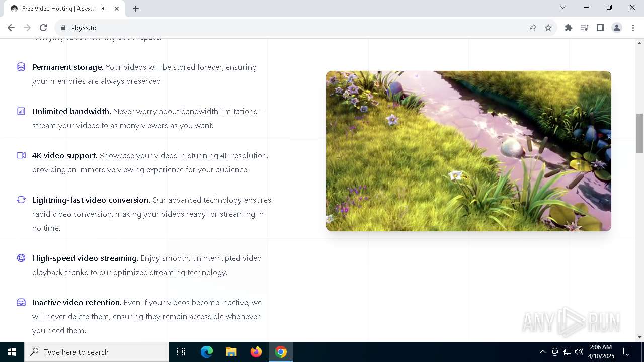This screenshot has height=362, width=644.
Task: Restore down the Chrome window
Action: pos(609,7)
